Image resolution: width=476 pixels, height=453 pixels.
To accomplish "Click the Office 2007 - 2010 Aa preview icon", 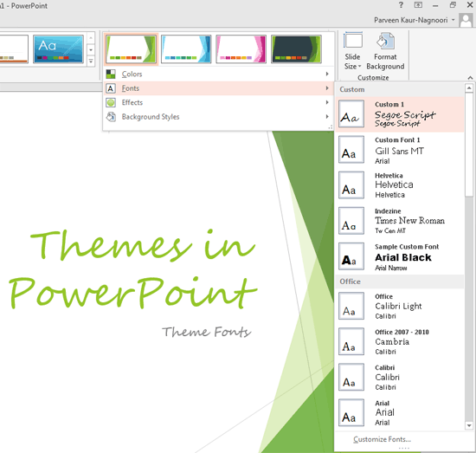I will (351, 341).
